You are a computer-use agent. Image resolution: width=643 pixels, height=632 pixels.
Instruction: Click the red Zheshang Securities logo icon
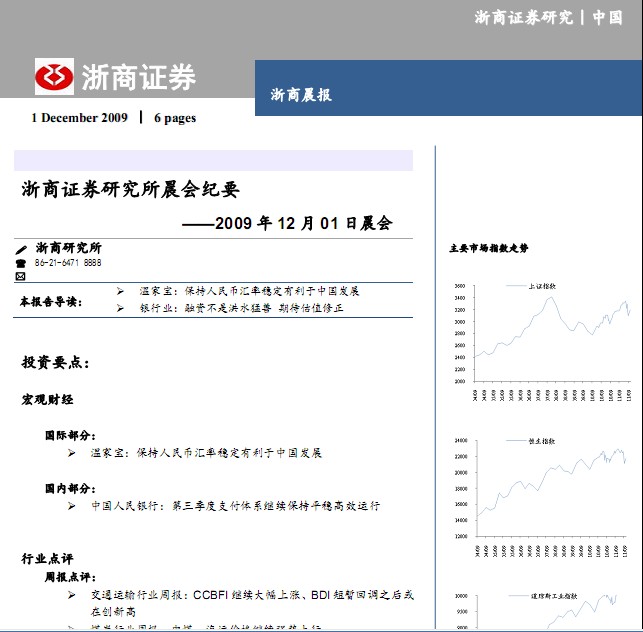coord(54,76)
